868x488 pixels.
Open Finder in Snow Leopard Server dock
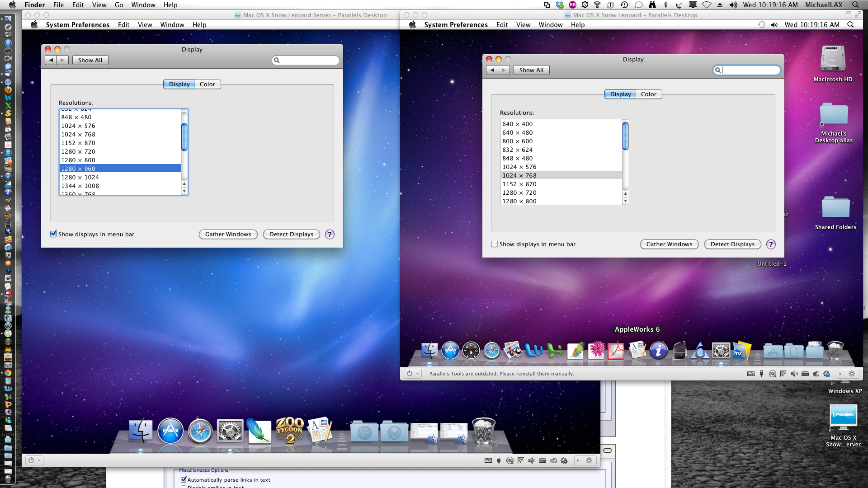[x=141, y=430]
